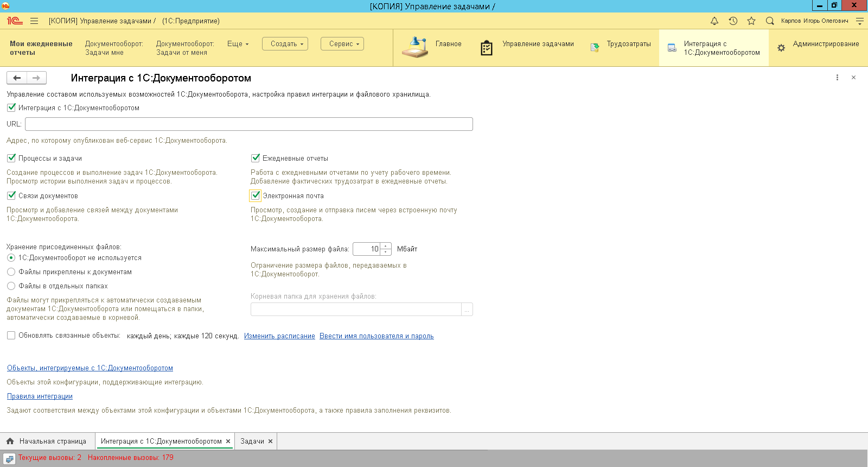Image resolution: width=868 pixels, height=467 pixels.
Task: Click the root folder ellipsis chooser button
Action: (x=467, y=310)
